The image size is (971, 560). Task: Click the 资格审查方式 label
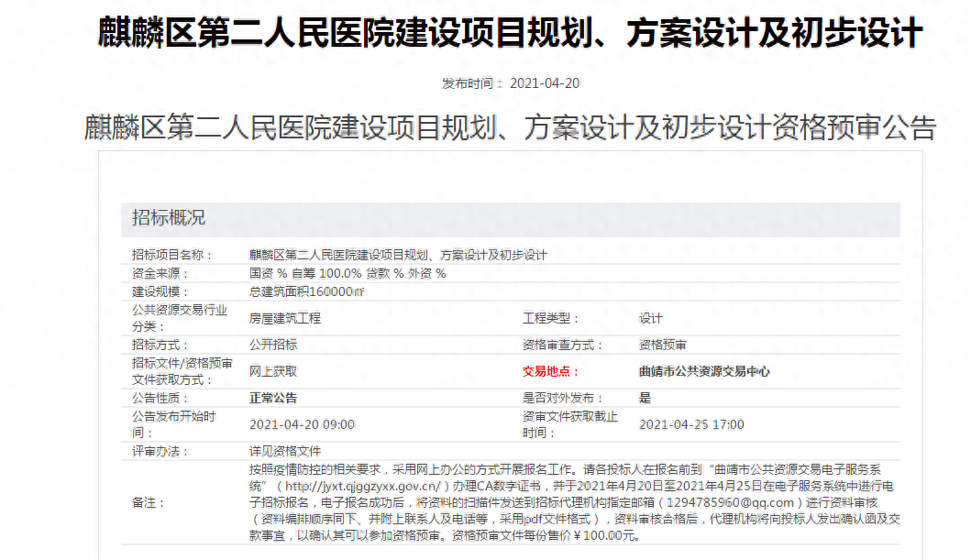point(562,345)
